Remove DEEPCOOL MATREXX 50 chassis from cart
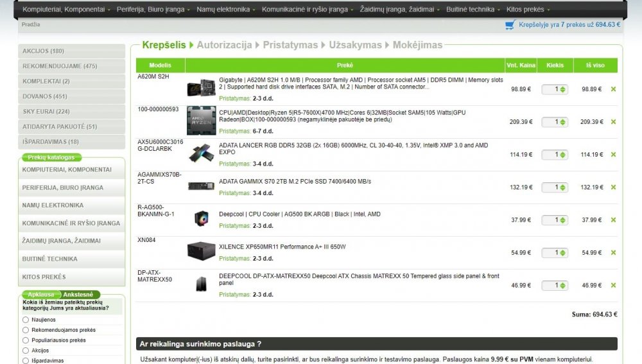 pyautogui.click(x=613, y=286)
